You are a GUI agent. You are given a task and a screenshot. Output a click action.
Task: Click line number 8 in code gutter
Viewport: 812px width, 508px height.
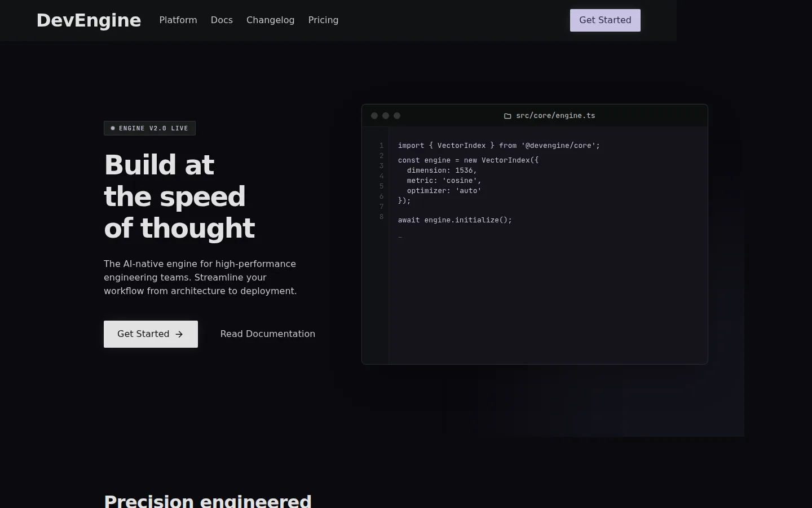coord(382,217)
